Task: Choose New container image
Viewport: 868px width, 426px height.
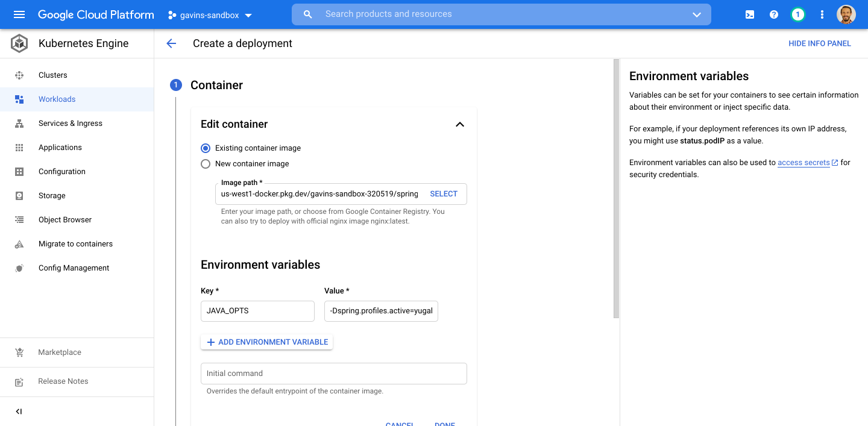Action: point(206,163)
